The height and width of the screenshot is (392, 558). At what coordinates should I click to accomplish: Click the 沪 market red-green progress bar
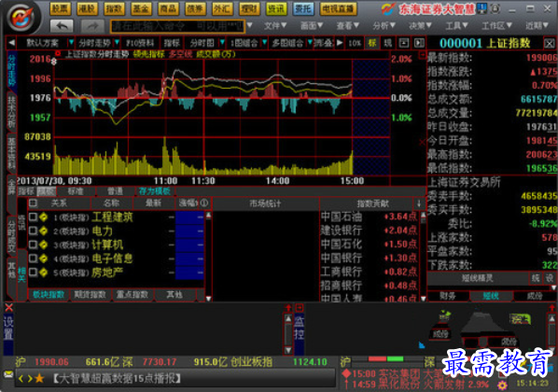pos(386,359)
